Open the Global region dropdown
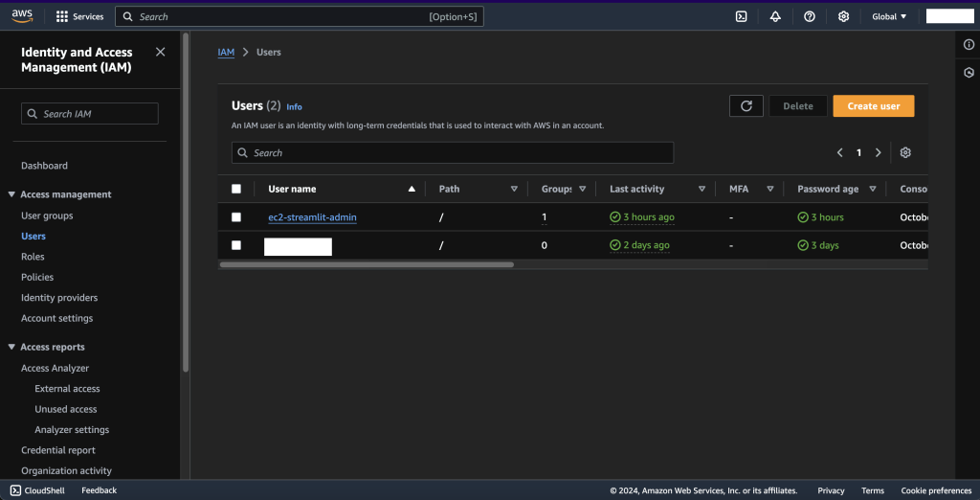The height and width of the screenshot is (500, 980). pyautogui.click(x=889, y=17)
